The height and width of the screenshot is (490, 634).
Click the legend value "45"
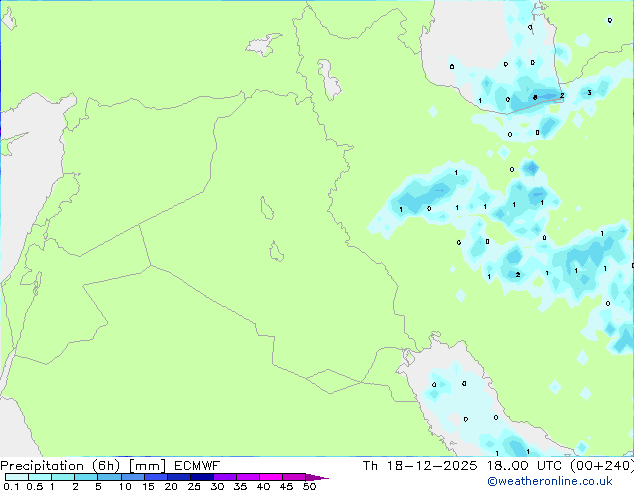286,486
